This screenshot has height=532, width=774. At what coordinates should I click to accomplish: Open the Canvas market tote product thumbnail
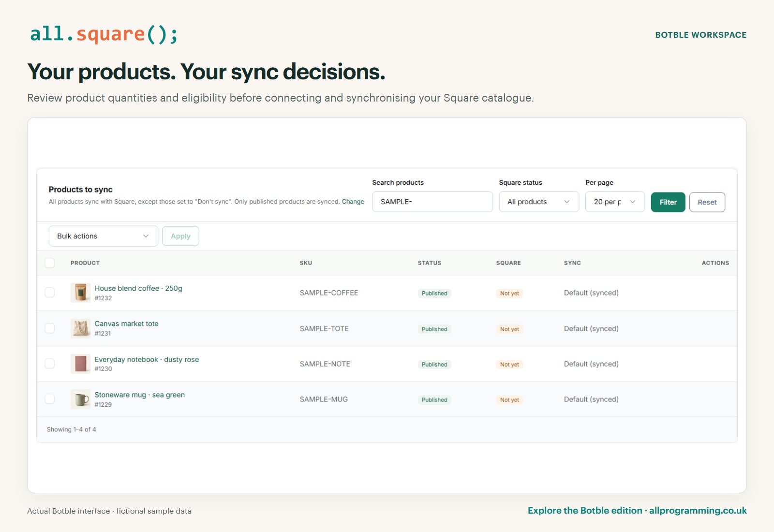click(80, 328)
